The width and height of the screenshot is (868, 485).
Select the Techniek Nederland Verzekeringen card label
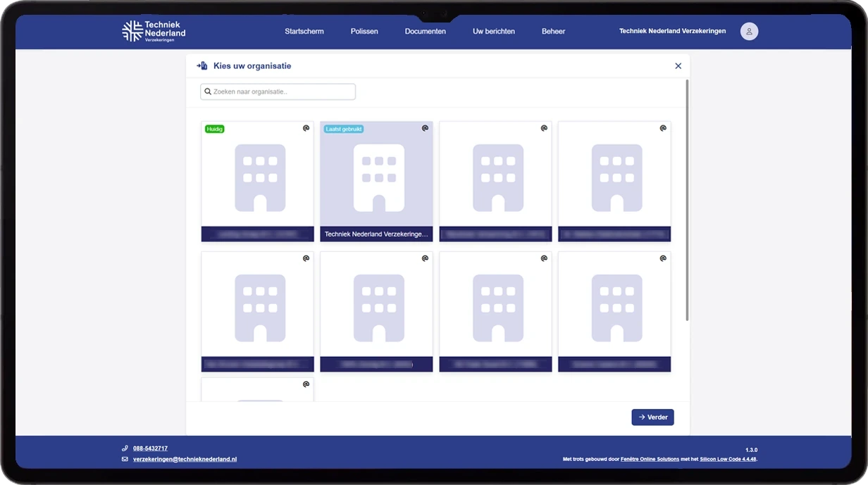coord(376,234)
